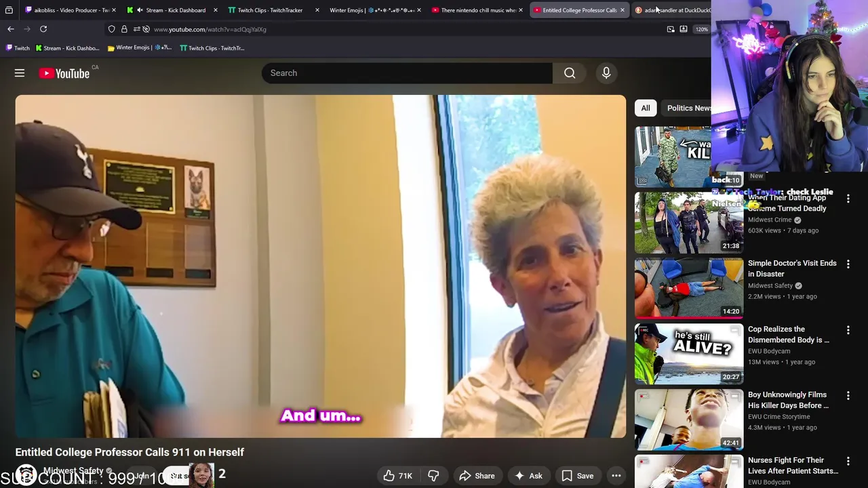
Task: Open the Winter Emojis bookmark folder
Action: pyautogui.click(x=139, y=48)
